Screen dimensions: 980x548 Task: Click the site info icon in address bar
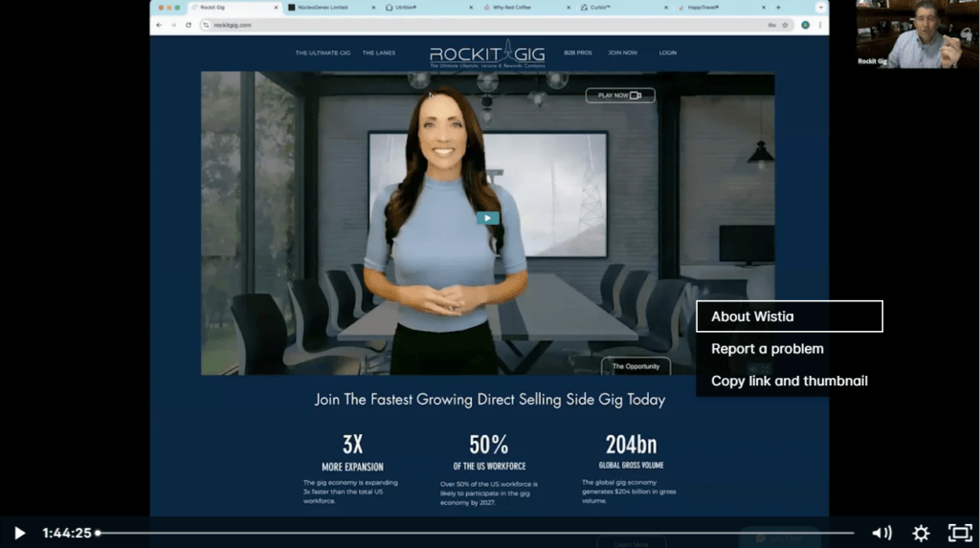click(x=206, y=25)
